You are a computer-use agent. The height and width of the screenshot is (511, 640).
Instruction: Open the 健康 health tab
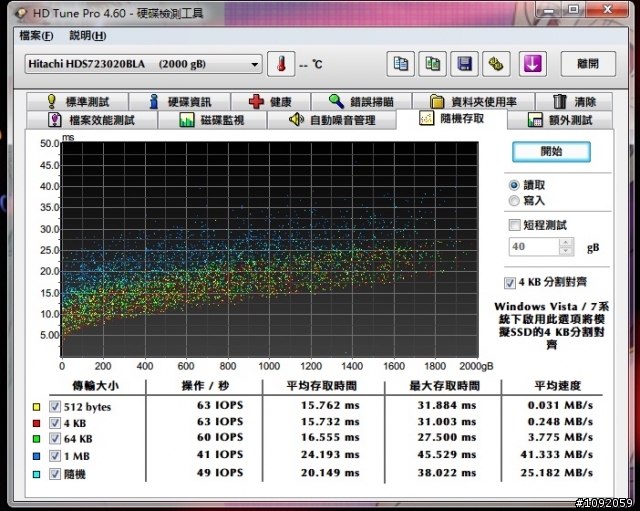tap(271, 101)
